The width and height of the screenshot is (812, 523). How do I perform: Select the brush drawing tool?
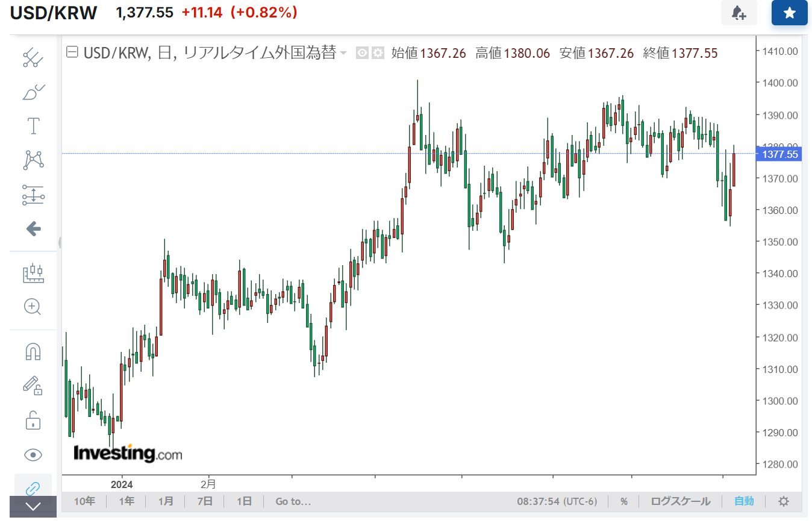pos(33,92)
